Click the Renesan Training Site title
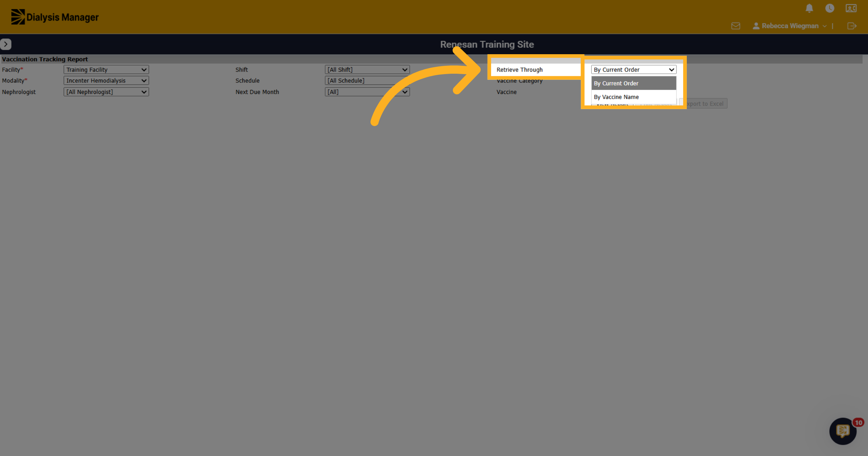The height and width of the screenshot is (456, 868). (x=487, y=44)
